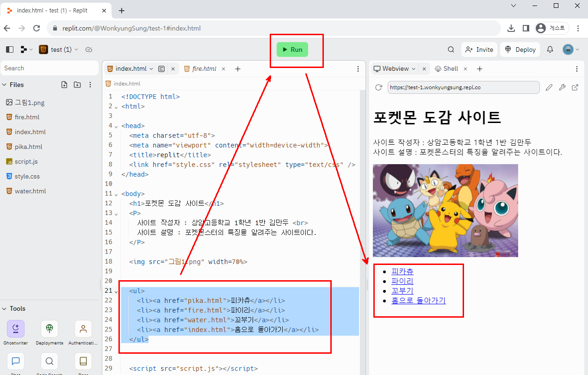Click the Pokémon image in webview
This screenshot has height=375, width=588.
pyautogui.click(x=446, y=210)
